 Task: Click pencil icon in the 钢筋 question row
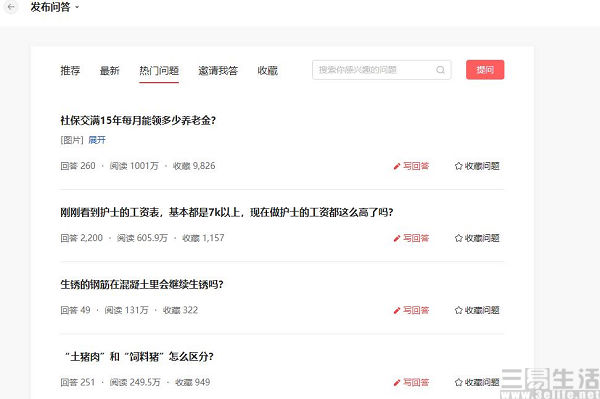tap(397, 310)
